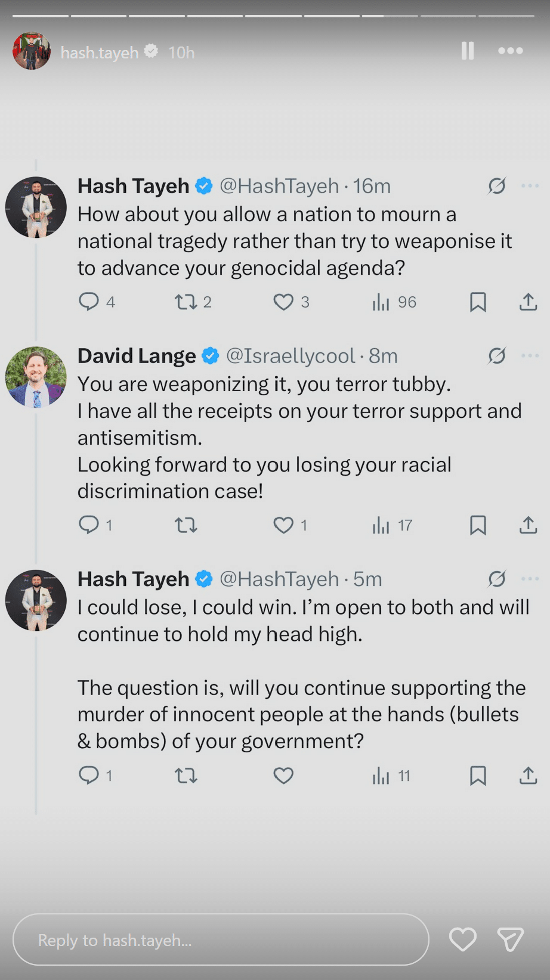Click the Grok icon on David Lange's tweet
The width and height of the screenshot is (550, 980).
[497, 356]
